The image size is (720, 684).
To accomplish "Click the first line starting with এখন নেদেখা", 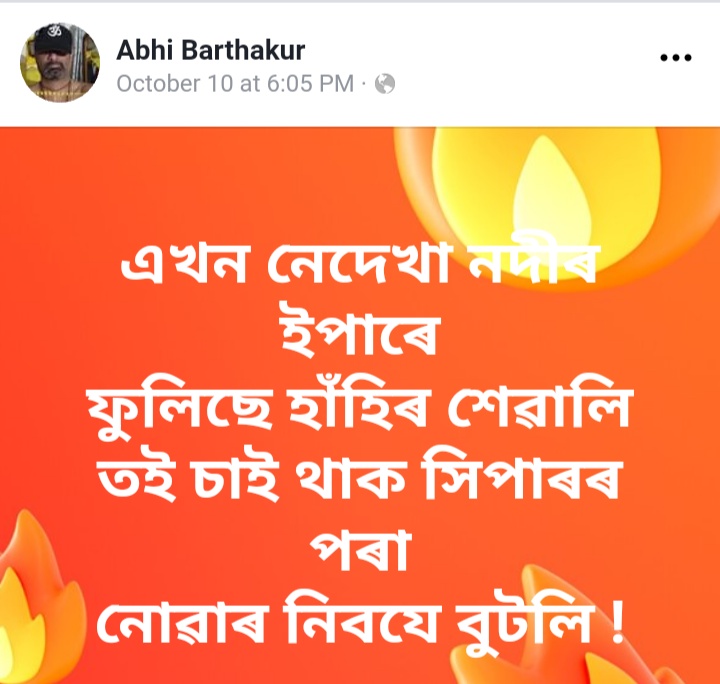I will click(360, 263).
